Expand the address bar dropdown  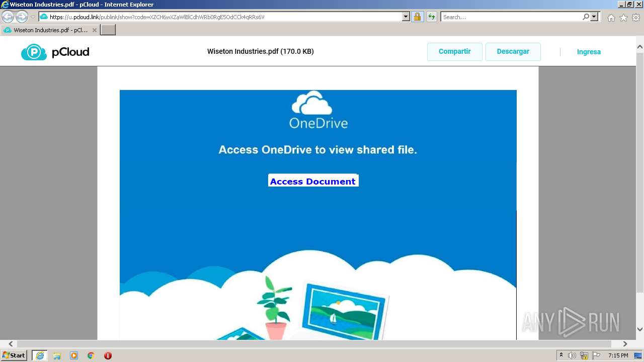[x=406, y=17]
